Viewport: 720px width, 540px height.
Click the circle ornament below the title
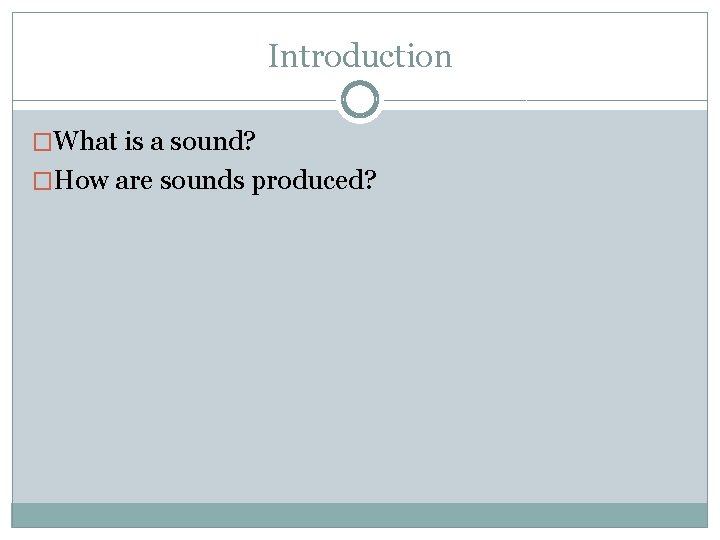click(360, 99)
